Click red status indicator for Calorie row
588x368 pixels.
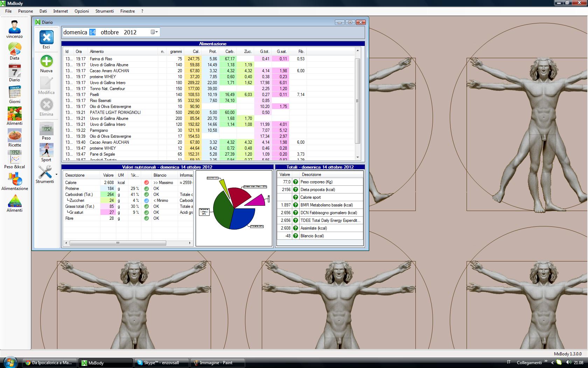click(146, 183)
